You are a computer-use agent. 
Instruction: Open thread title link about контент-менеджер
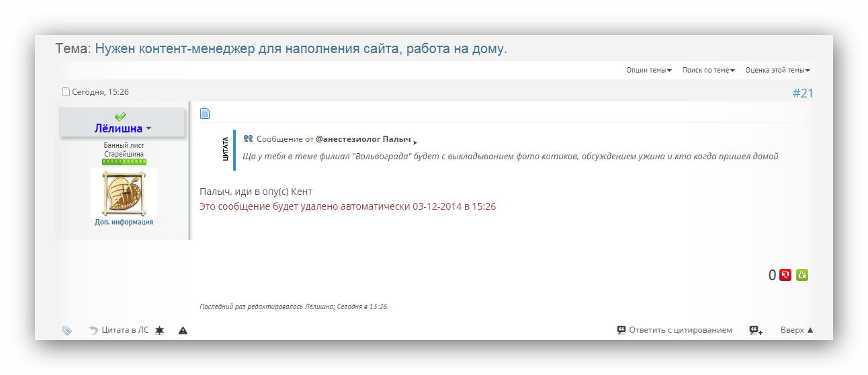point(300,49)
